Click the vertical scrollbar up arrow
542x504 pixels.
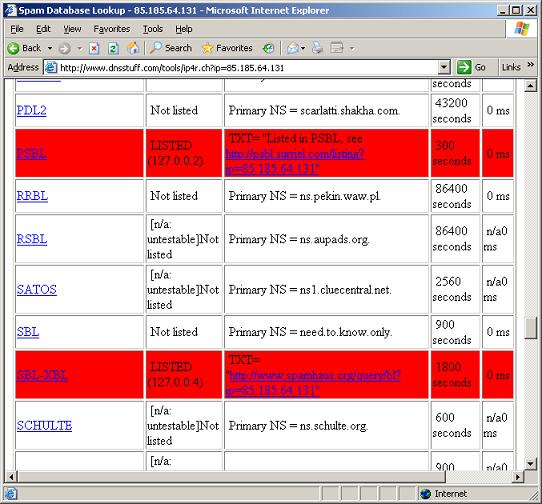530,85
